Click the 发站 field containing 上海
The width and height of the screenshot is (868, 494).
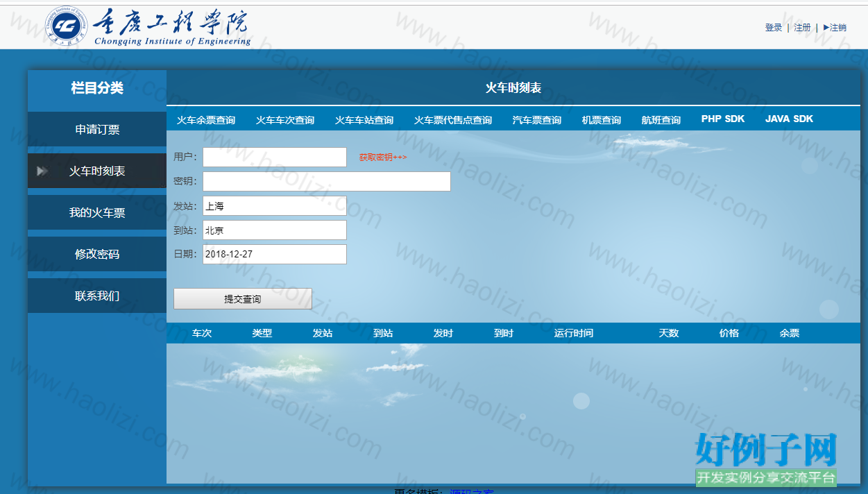(x=275, y=205)
